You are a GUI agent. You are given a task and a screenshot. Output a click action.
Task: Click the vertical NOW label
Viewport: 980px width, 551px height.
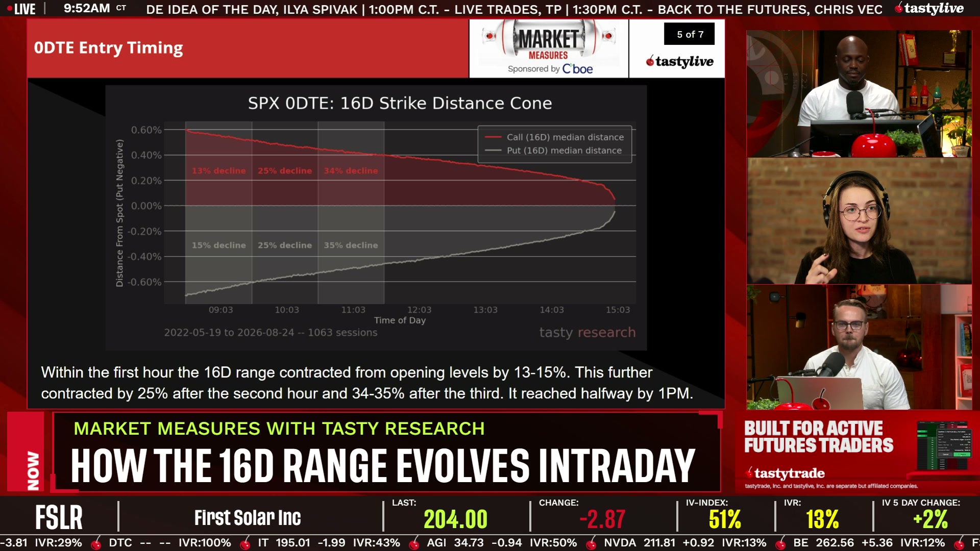coord(33,470)
